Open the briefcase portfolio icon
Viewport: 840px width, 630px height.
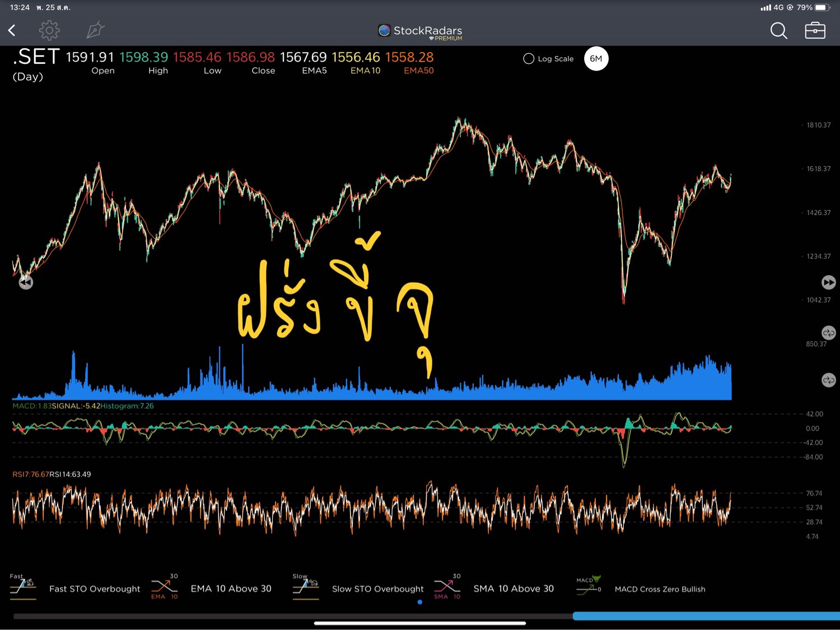tap(815, 30)
